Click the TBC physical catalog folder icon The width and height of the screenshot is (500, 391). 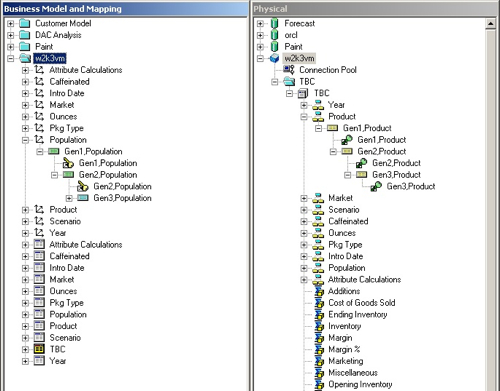(x=289, y=81)
